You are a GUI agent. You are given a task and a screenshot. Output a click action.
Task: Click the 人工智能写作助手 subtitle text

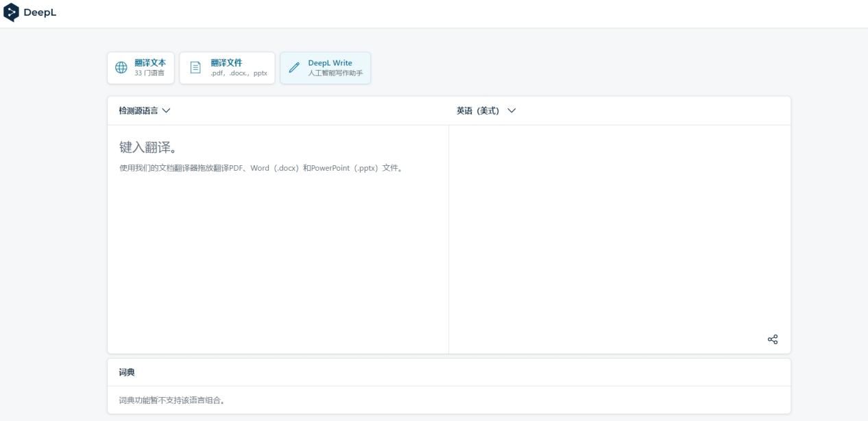335,73
